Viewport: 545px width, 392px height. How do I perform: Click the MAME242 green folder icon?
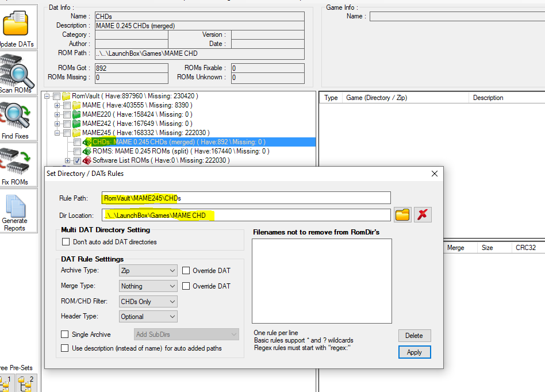[x=76, y=124]
